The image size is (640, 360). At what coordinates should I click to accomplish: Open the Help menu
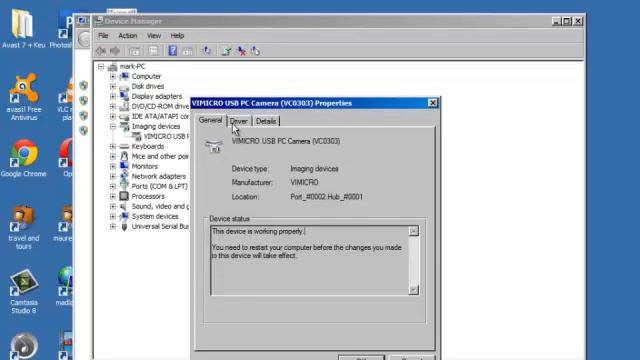click(177, 36)
